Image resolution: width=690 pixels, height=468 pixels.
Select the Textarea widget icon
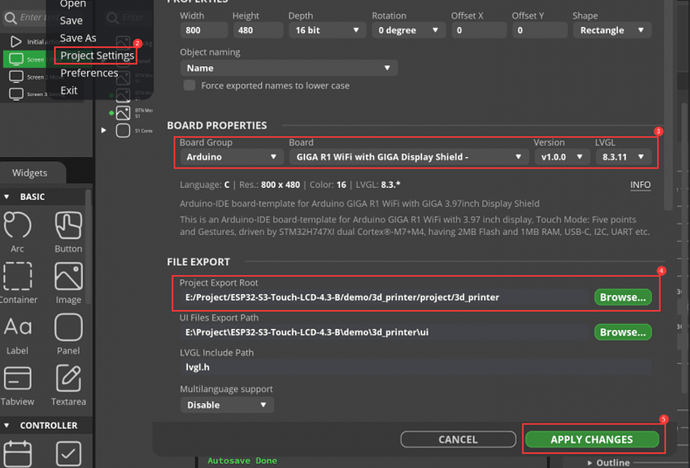coord(68,379)
